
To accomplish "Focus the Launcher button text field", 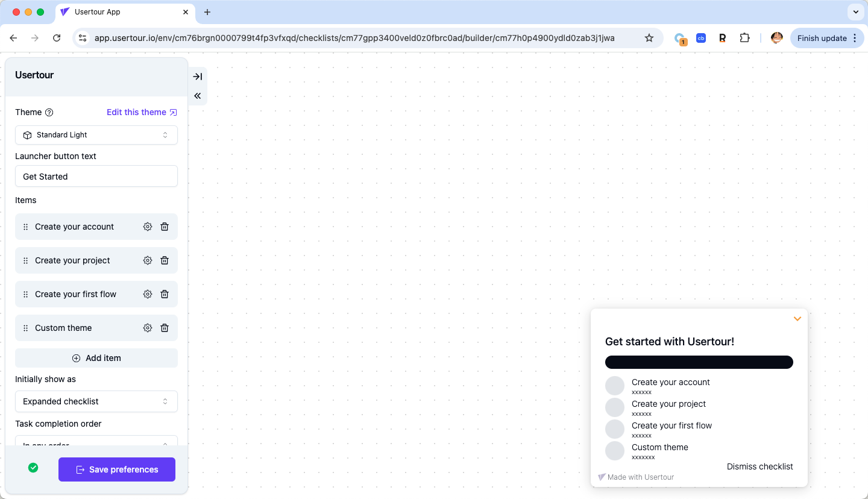I will tap(96, 176).
